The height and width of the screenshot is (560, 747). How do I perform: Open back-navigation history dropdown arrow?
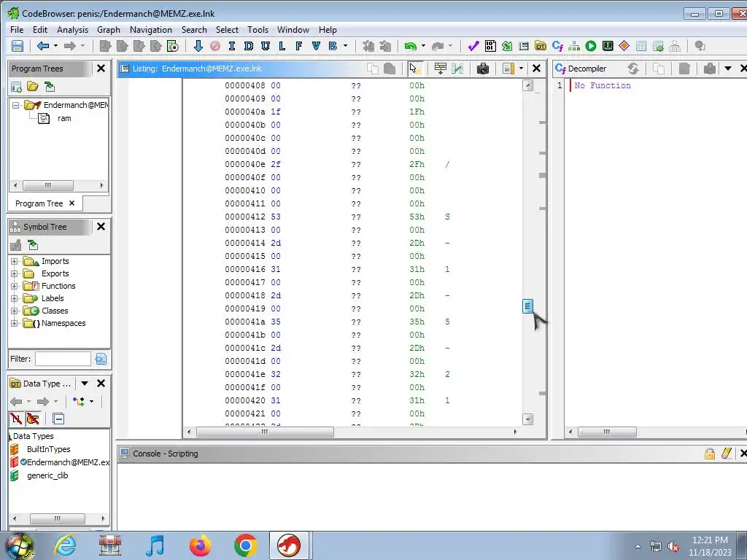(x=55, y=46)
